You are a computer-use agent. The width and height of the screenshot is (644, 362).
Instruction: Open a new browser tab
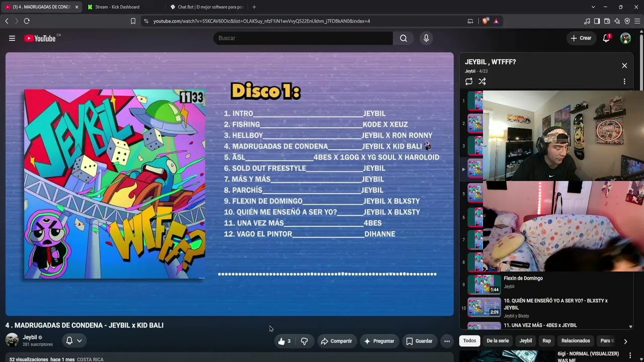254,7
